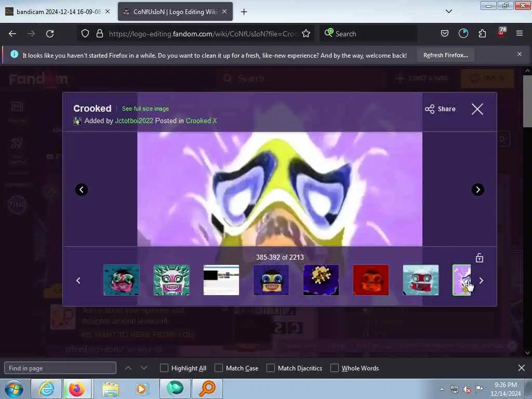Open the network tray icon

point(454,389)
